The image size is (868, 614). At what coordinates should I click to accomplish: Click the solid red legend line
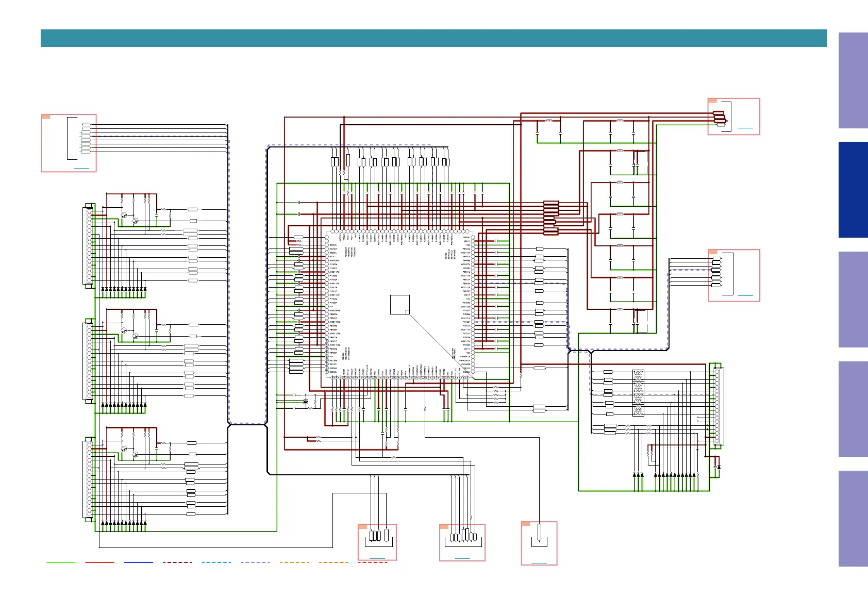coord(99,562)
